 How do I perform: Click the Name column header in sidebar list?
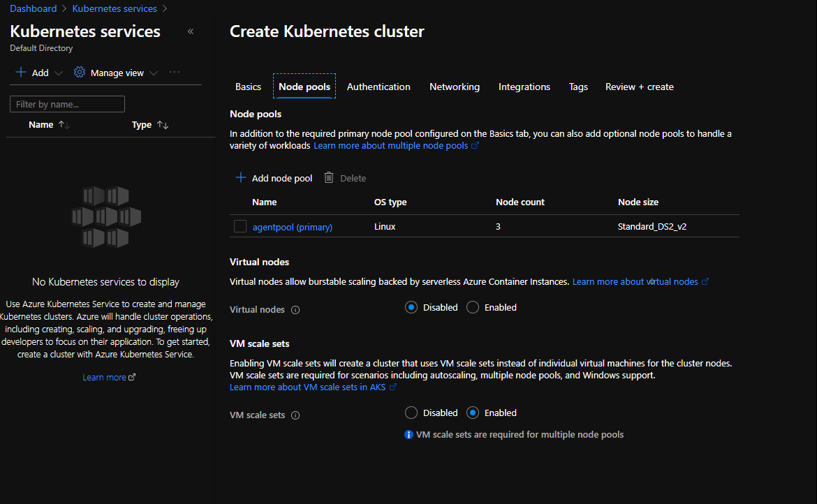tap(41, 124)
